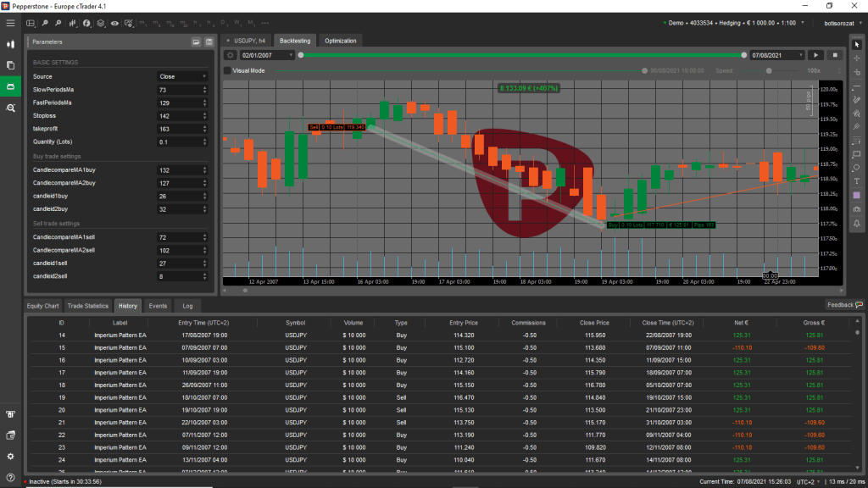Switch to the Optimization tab
The image size is (868, 488).
click(x=342, y=40)
